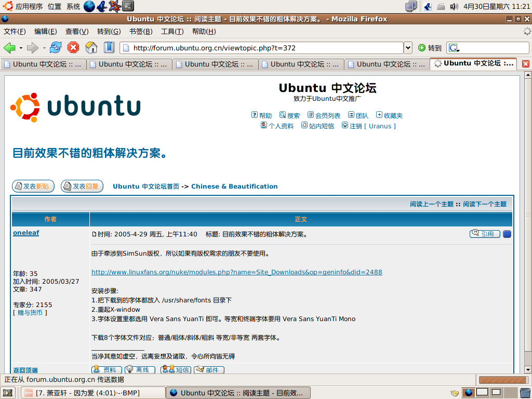Image resolution: width=532 pixels, height=399 pixels.
Task: Click the 发表回复 button
Action: 82,187
